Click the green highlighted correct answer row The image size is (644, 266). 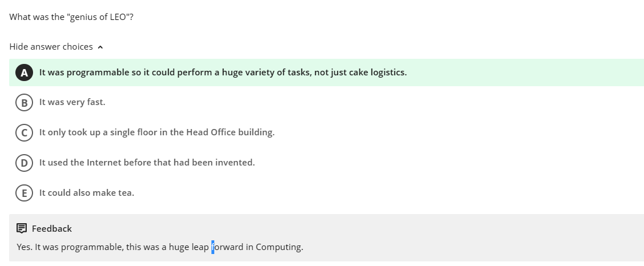point(513,72)
